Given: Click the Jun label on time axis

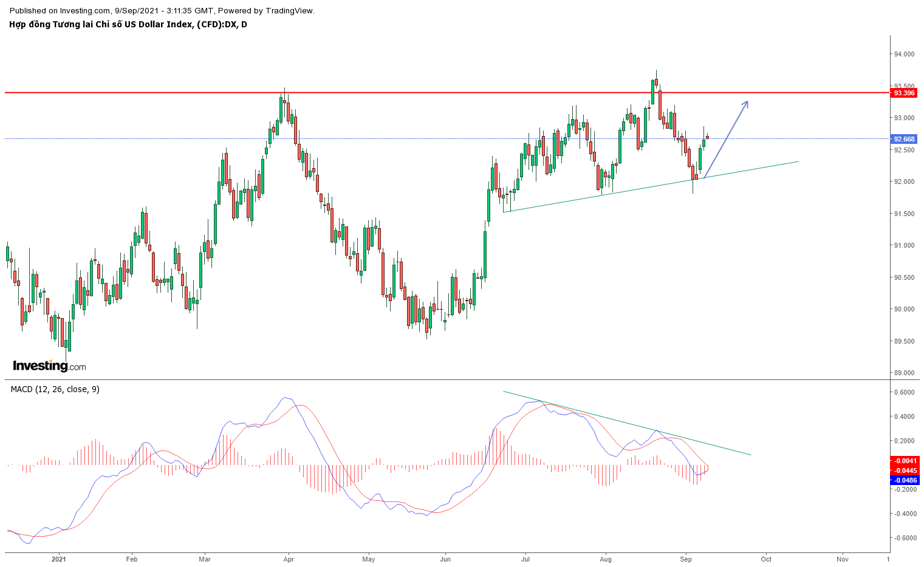Looking at the screenshot, I should coord(445,559).
